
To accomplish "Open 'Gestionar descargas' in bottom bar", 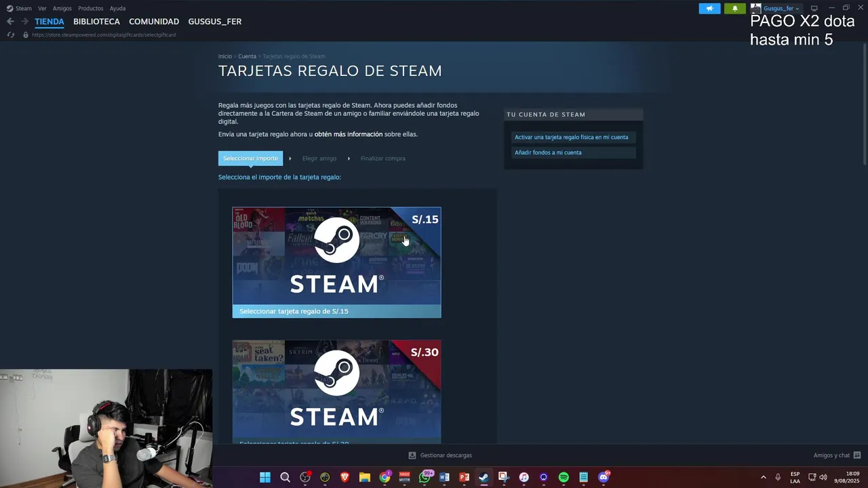I will [446, 455].
